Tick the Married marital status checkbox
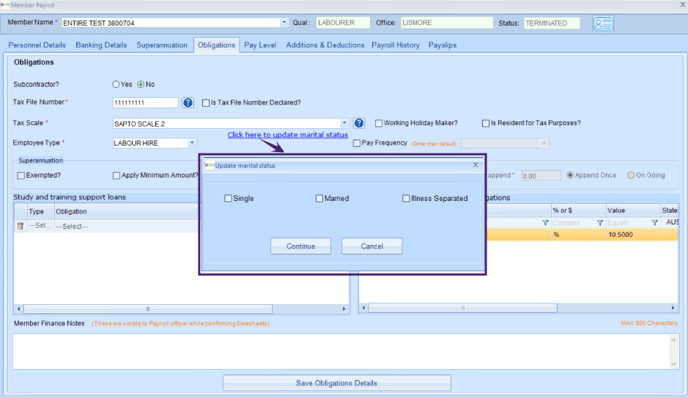The image size is (688, 397). tap(319, 198)
